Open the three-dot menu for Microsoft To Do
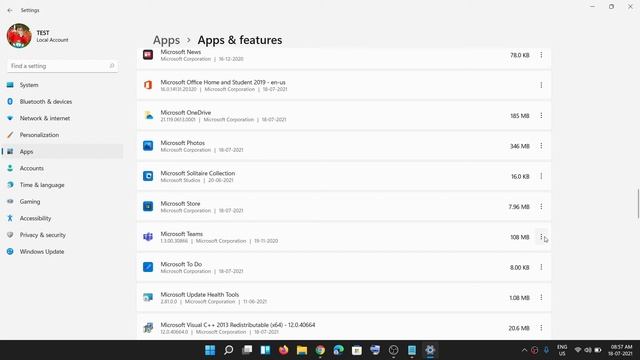The width and height of the screenshot is (640, 360). coord(541,267)
